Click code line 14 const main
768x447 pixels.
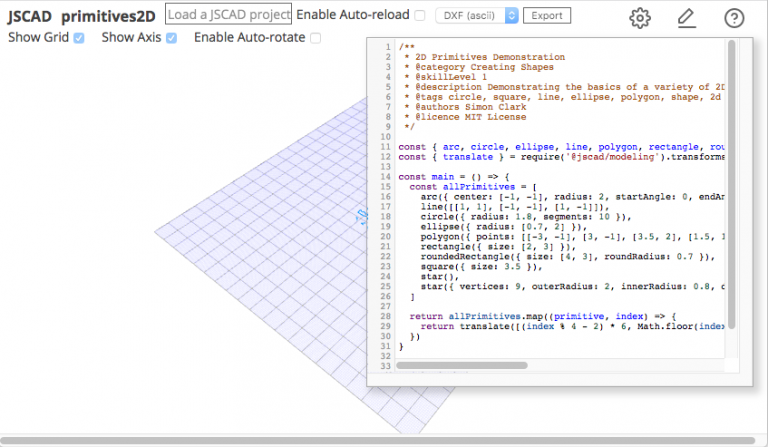coord(440,176)
